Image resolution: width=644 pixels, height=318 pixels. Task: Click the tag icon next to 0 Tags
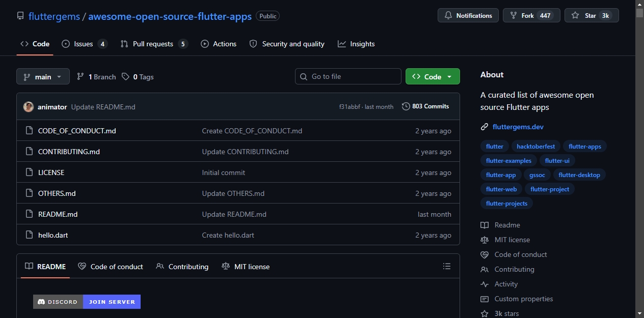pos(126,77)
